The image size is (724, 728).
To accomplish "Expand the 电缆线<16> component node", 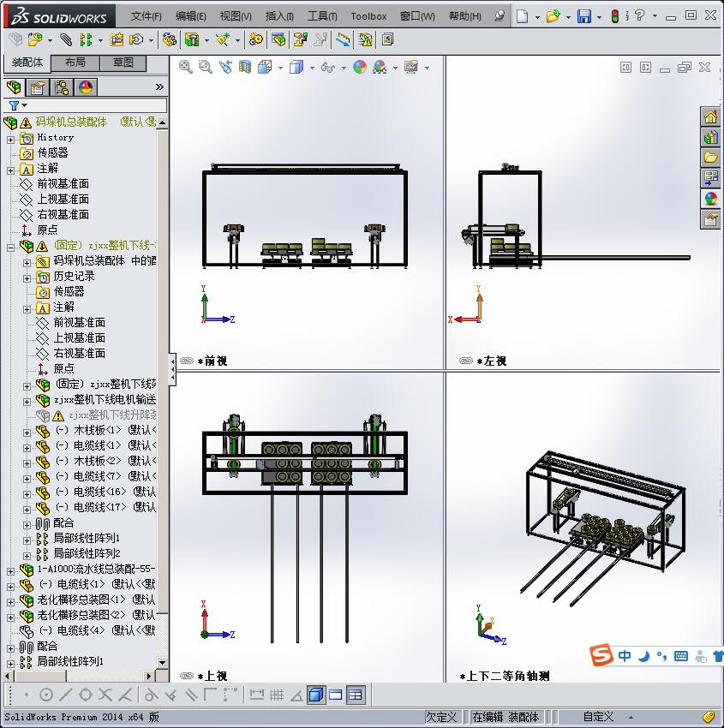I will point(27,494).
